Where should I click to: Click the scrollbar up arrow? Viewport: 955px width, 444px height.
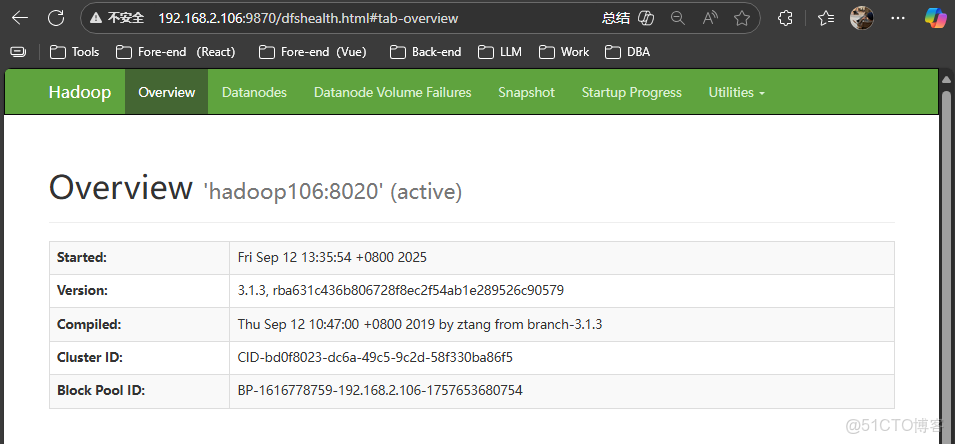tap(946, 79)
